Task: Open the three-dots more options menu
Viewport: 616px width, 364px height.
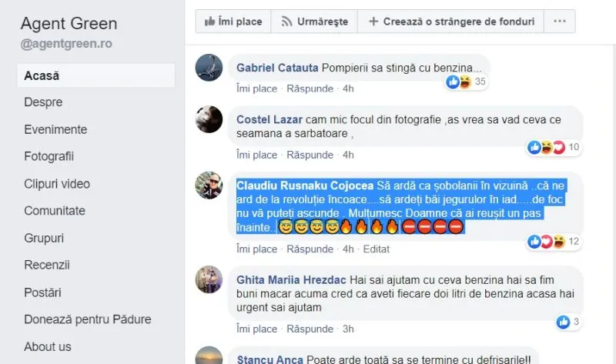Action: [x=560, y=22]
